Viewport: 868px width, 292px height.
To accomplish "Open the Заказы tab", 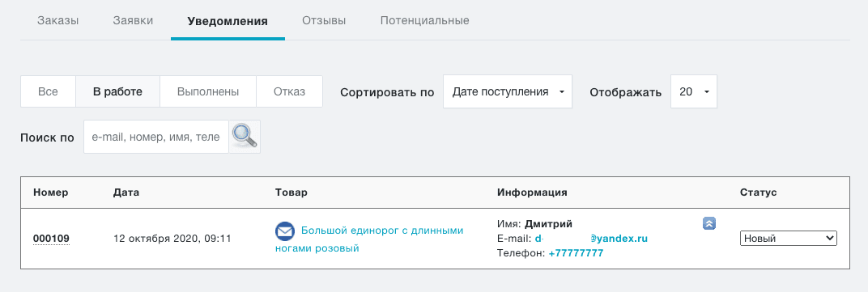I will (x=58, y=21).
